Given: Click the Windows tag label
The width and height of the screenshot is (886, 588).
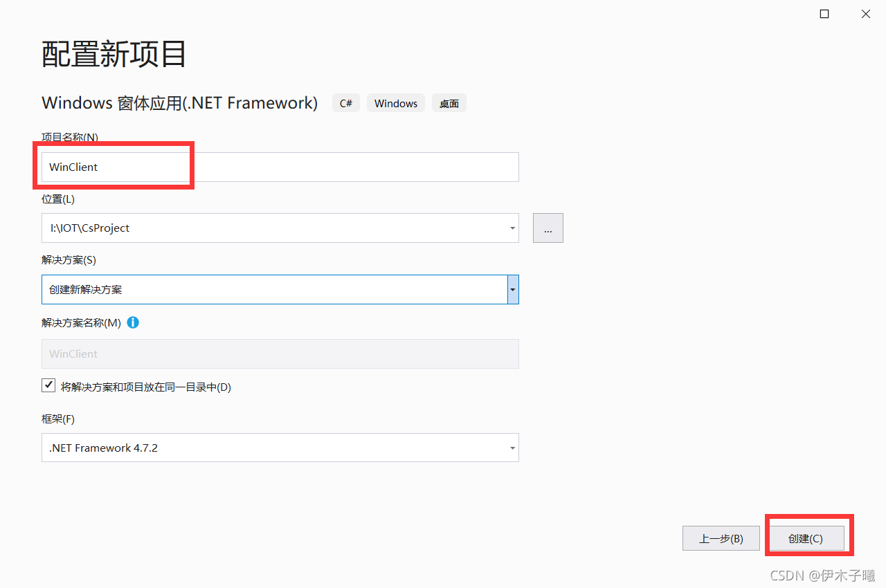Looking at the screenshot, I should point(396,103).
